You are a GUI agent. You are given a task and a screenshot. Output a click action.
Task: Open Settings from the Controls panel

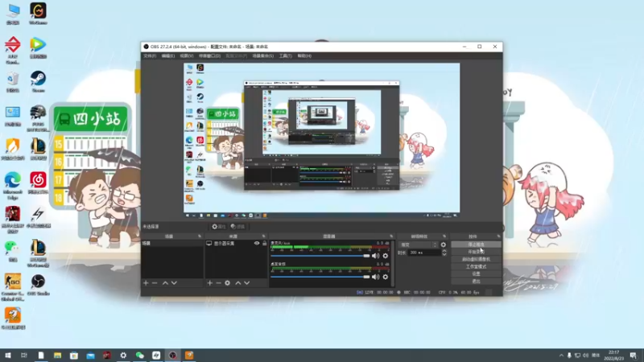pyautogui.click(x=476, y=274)
